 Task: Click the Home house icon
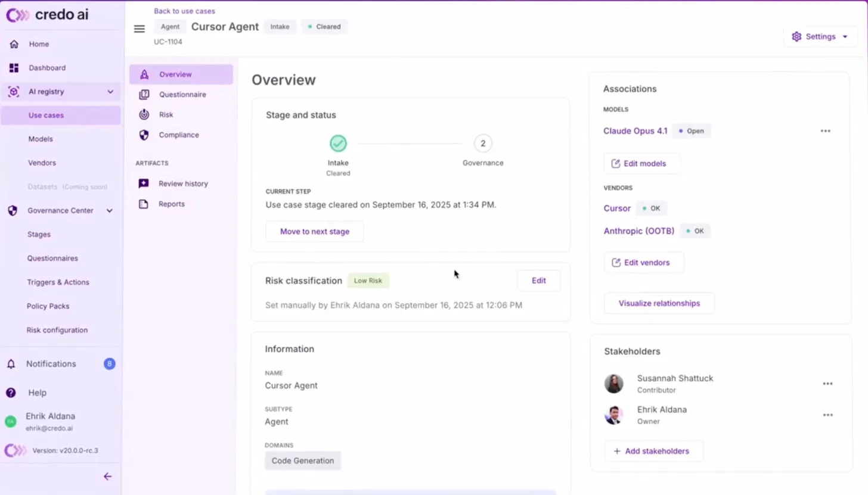click(14, 44)
